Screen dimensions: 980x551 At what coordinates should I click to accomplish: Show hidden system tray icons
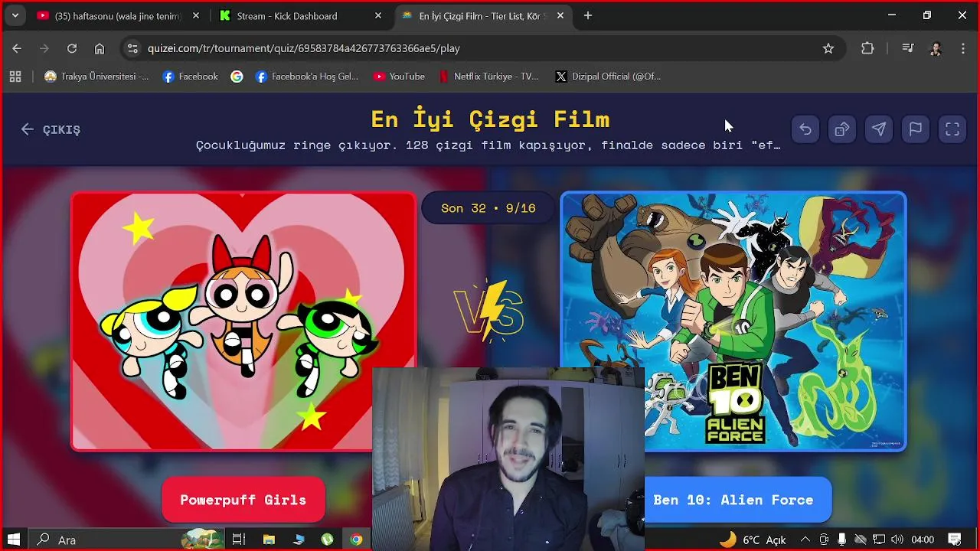click(x=805, y=540)
